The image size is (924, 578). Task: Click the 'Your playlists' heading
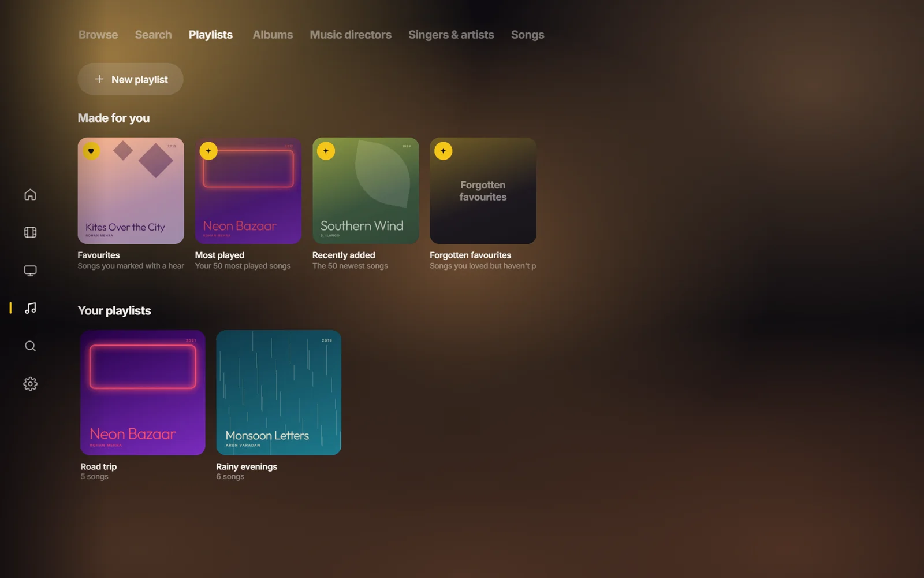[x=114, y=311]
